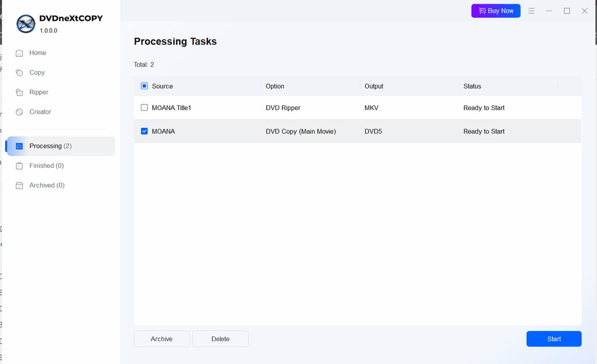
Task: Click the shopping cart icon on Buy Now
Action: 482,11
